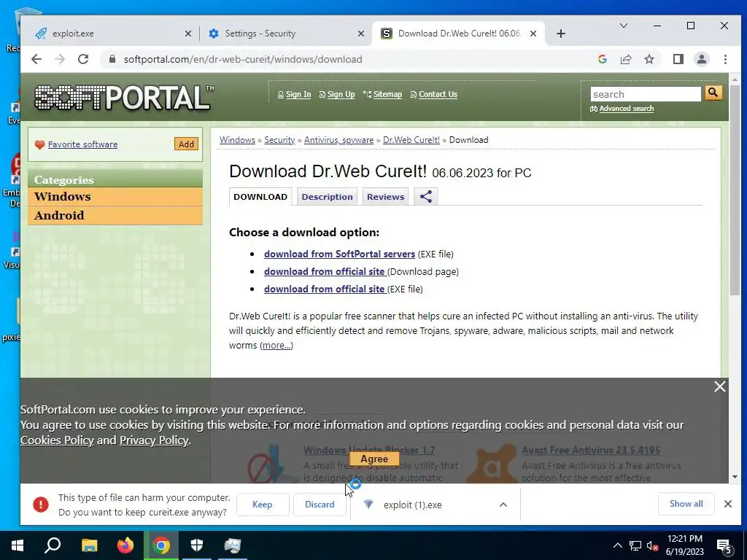Open the Chrome profile avatar
This screenshot has width=747, height=560.
coord(701,59)
